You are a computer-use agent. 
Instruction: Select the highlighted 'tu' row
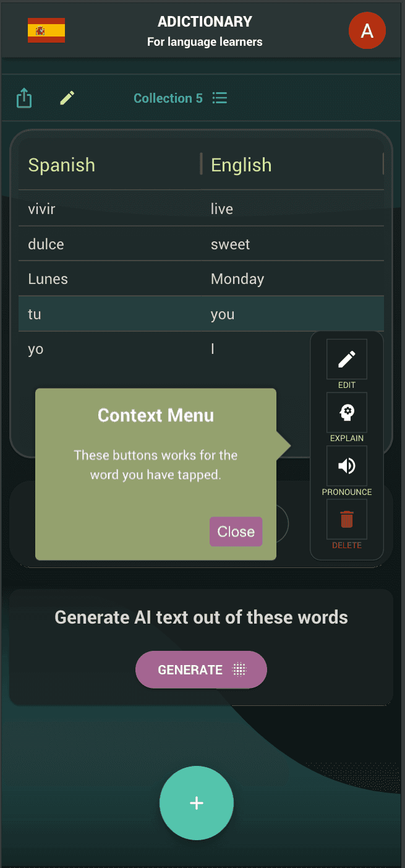(35, 314)
